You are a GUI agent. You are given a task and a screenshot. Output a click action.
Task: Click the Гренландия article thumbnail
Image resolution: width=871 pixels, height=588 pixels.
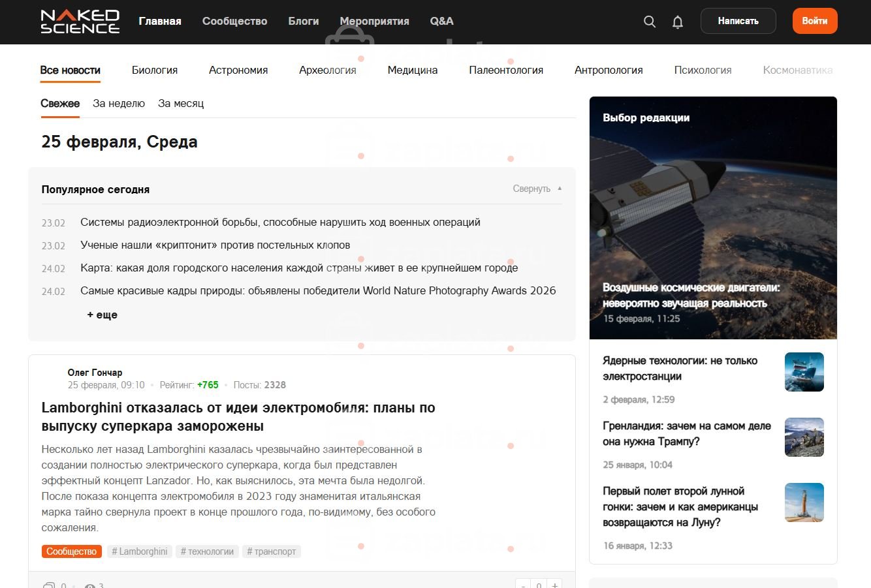coord(804,437)
